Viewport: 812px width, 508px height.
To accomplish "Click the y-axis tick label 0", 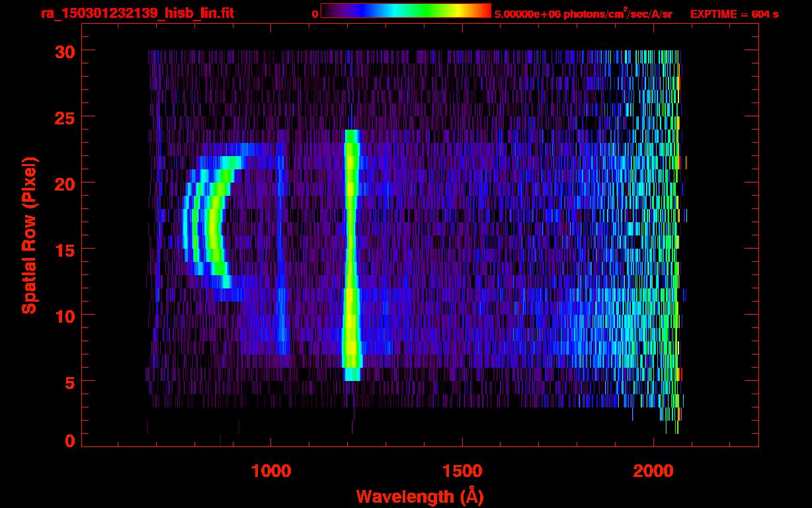I will [x=69, y=441].
